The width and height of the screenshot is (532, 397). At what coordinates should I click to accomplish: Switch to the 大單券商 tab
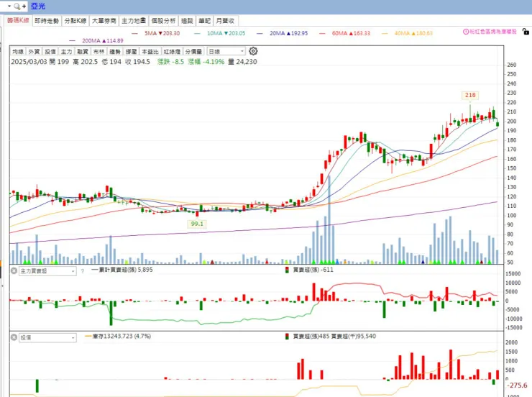click(x=104, y=21)
